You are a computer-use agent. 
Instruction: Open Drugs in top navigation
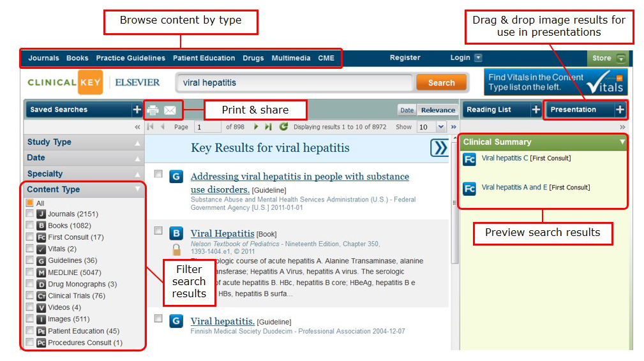click(253, 58)
